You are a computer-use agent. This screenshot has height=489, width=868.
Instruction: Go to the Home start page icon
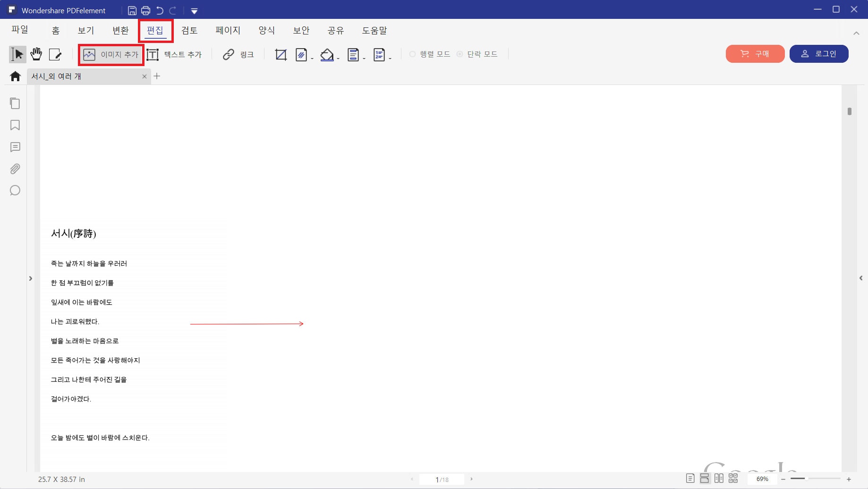pos(15,76)
